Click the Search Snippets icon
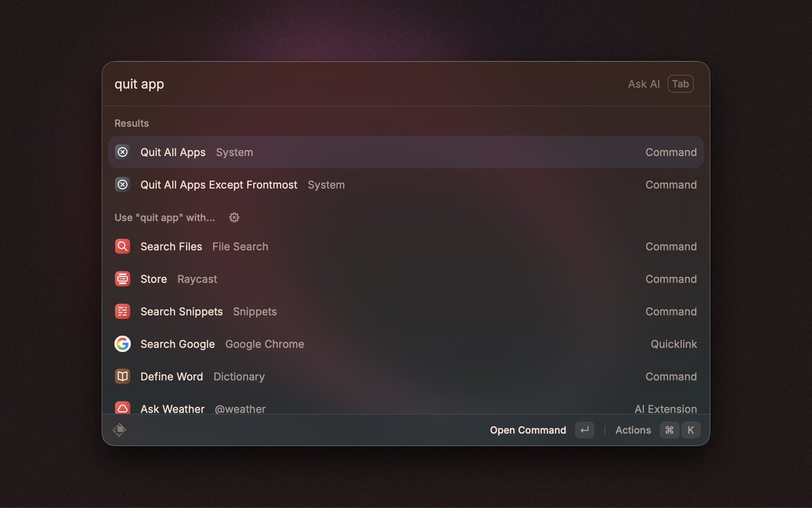This screenshot has width=812, height=508. coord(122,312)
